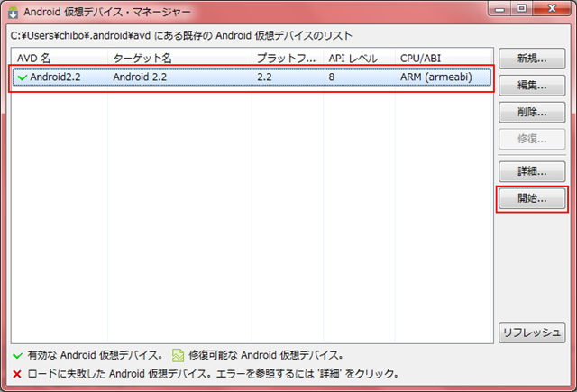Click the disabled 修復... button
The image size is (577, 392).
tap(532, 139)
